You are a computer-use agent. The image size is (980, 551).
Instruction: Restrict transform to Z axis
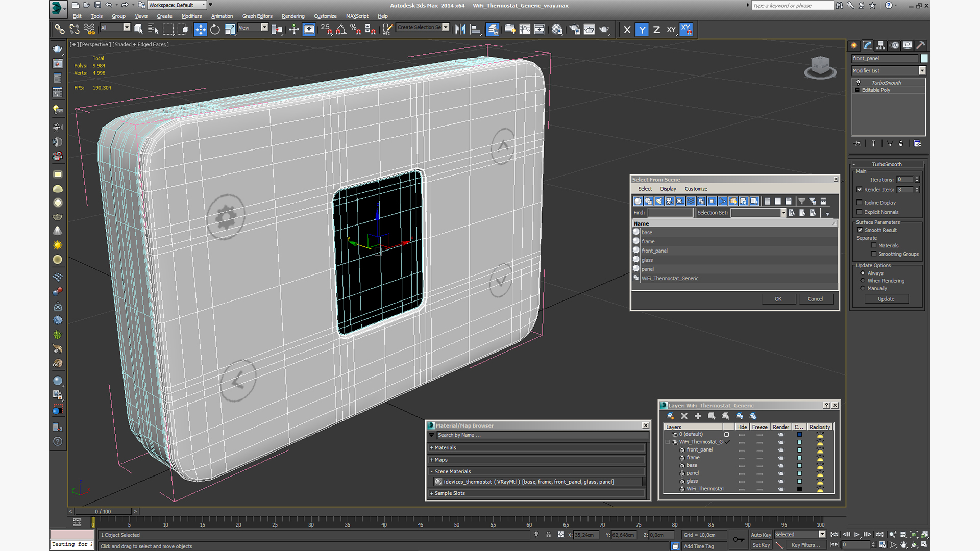[656, 30]
